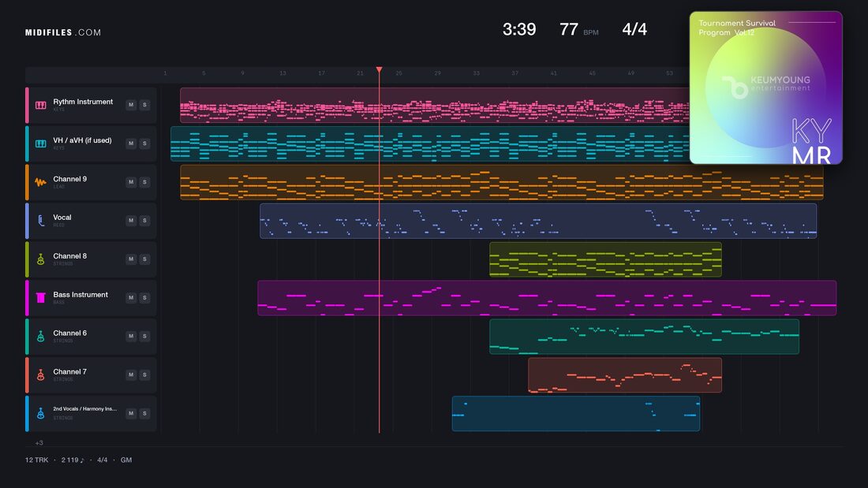Viewport: 868px width, 488px height.
Task: Select the Rythm Instrument track name
Action: click(x=83, y=102)
